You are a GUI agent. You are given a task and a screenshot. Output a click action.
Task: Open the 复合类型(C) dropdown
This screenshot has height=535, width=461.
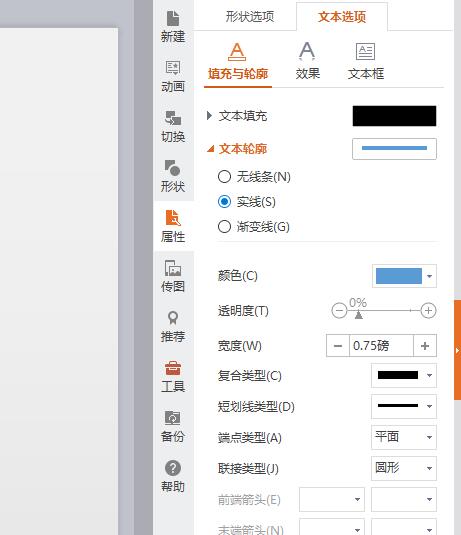click(404, 375)
